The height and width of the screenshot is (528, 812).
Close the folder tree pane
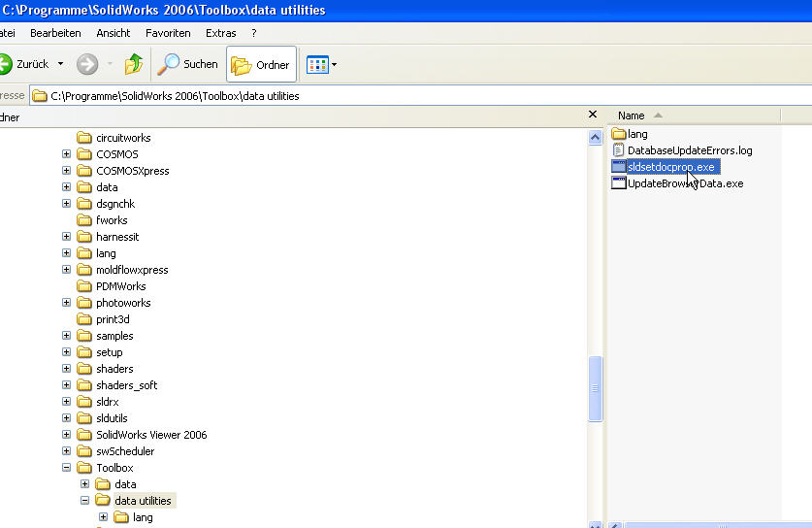pos(593,114)
